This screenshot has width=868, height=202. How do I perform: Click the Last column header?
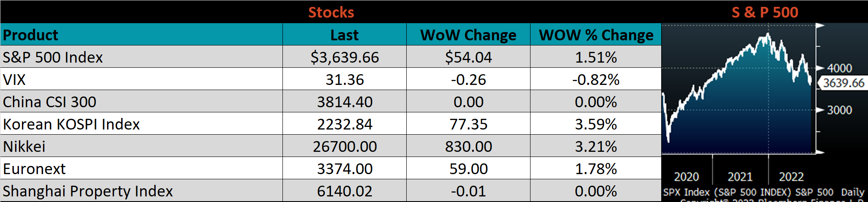[344, 35]
